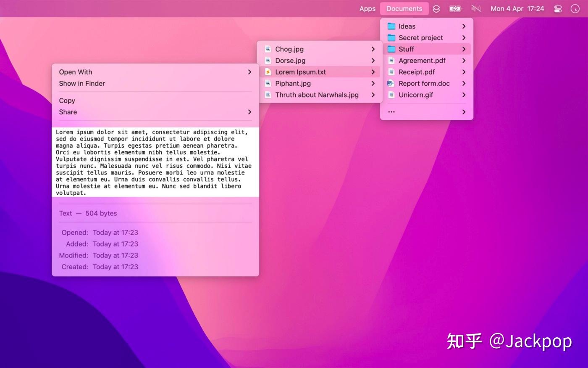Click the Opened: Today at 17:23 row
This screenshot has height=368, width=588.
(x=100, y=232)
